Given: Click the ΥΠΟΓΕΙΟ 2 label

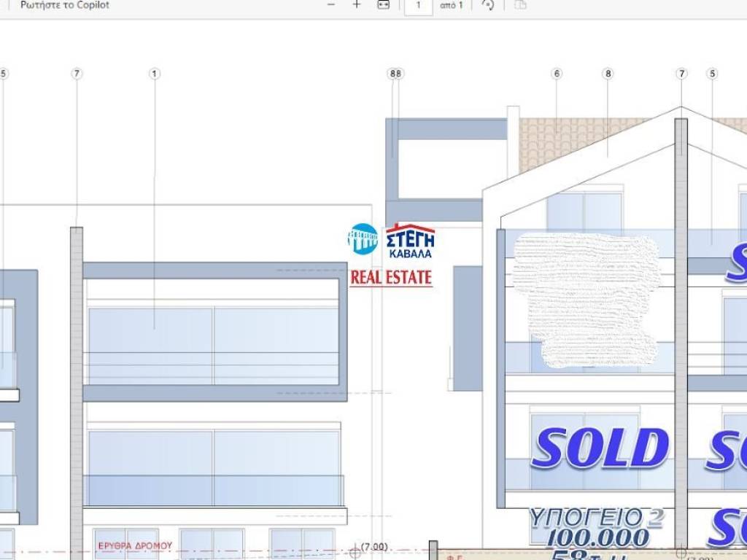Looking at the screenshot, I should coord(596,517).
